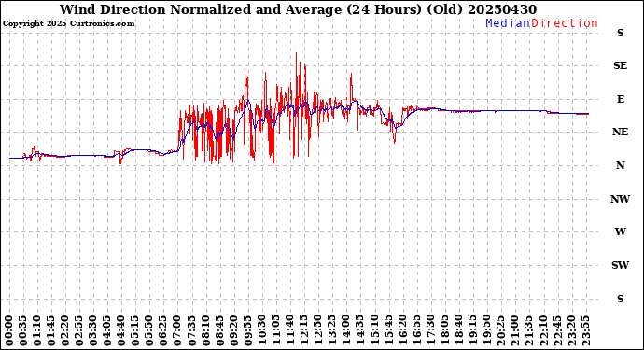644x350 pixels.
Task: Click the chart title text
Action: pos(298,9)
